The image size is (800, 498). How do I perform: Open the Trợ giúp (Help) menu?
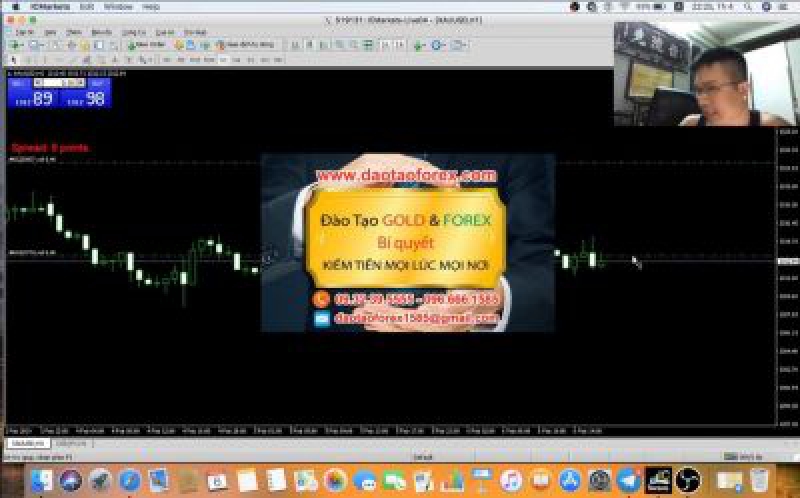point(195,32)
